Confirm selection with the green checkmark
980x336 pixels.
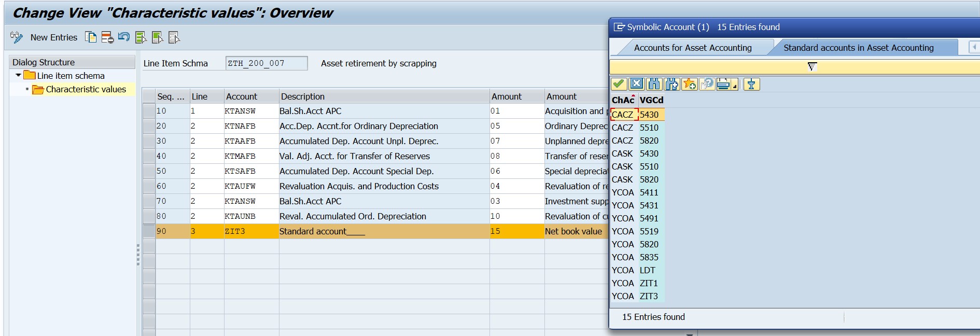pos(619,84)
